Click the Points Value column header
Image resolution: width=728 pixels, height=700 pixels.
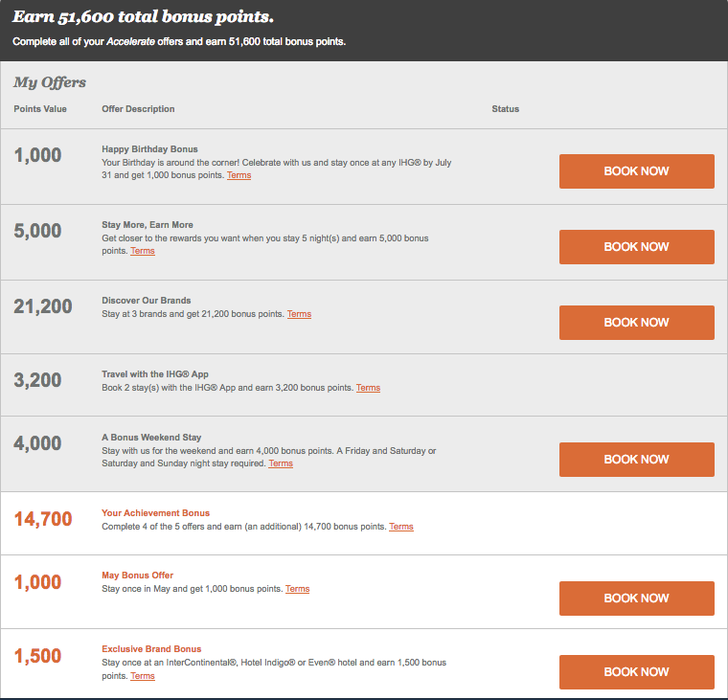click(40, 109)
